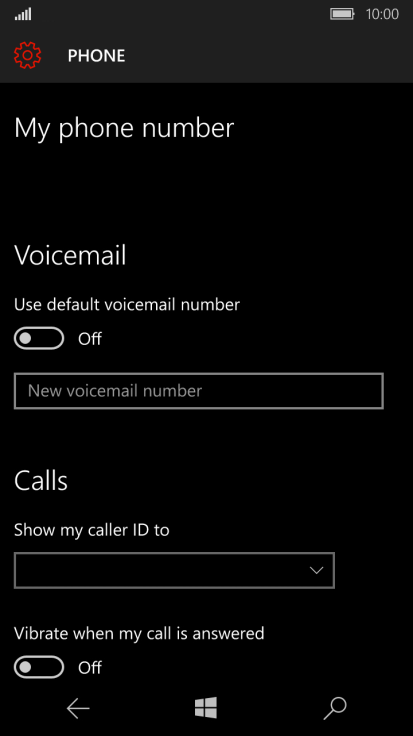Tap the red Settings gear icon
The width and height of the screenshot is (413, 736).
(x=28, y=55)
